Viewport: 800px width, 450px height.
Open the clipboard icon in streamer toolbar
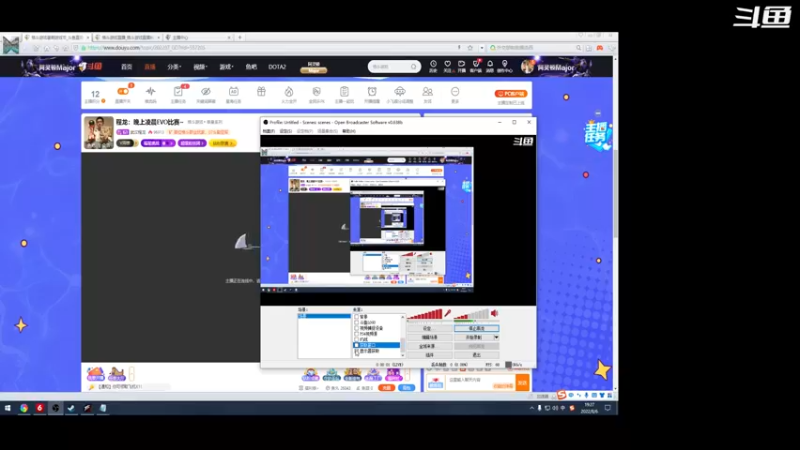coord(344,91)
